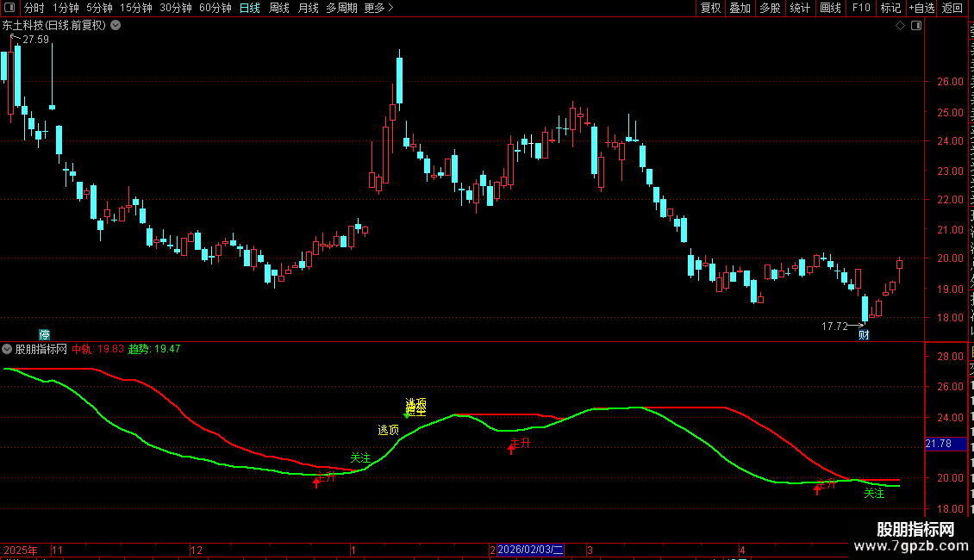
Task: Open the 分时 intraday view
Action: [34, 8]
